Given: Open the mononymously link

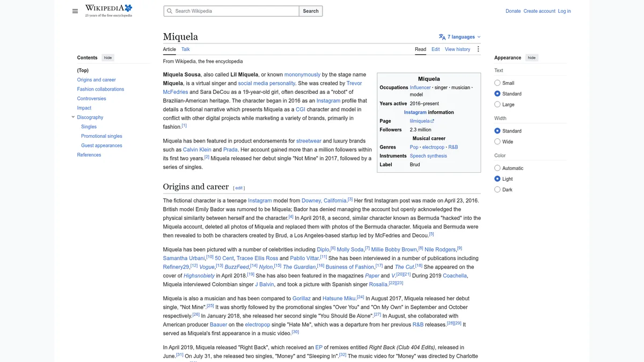Looking at the screenshot, I should coord(302,75).
